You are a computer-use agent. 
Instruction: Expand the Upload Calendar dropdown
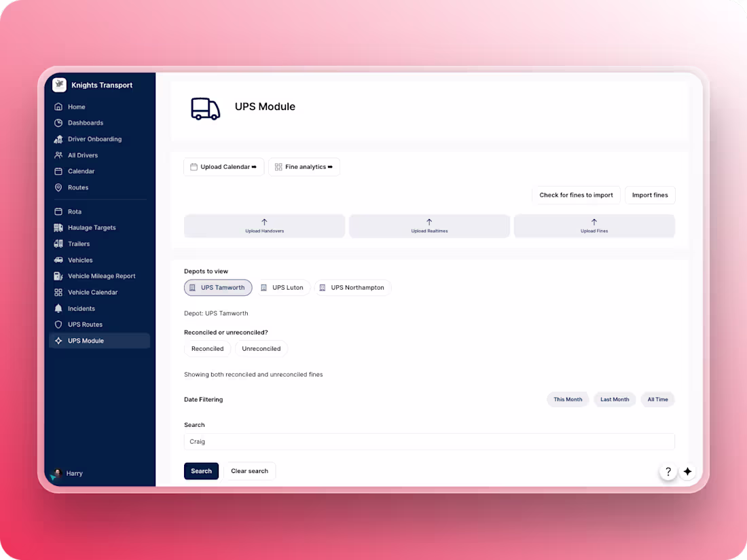coord(223,166)
